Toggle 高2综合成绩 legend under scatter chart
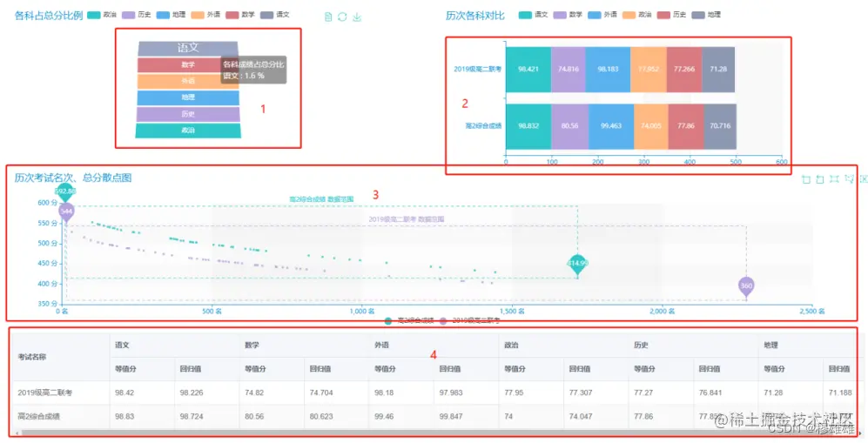 coord(409,321)
